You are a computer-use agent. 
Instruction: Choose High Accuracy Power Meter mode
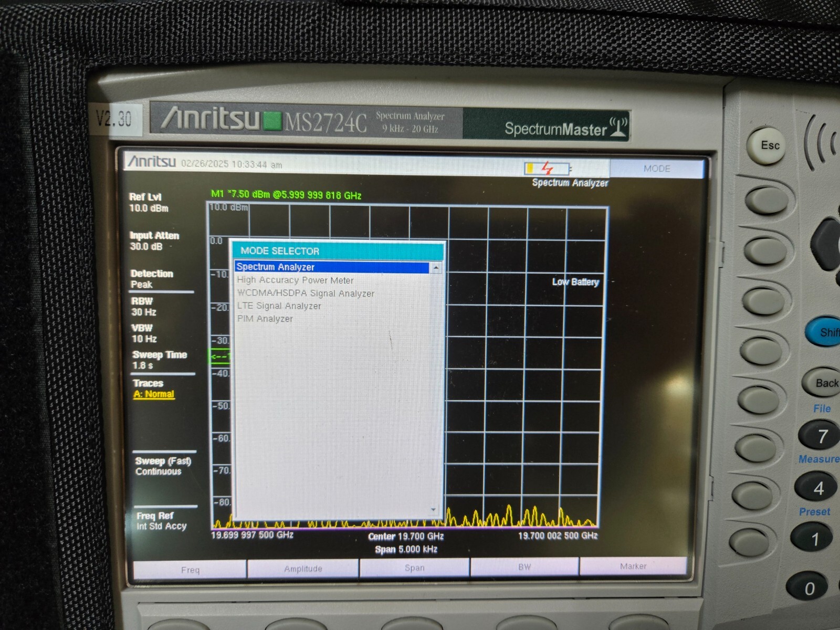tap(295, 280)
